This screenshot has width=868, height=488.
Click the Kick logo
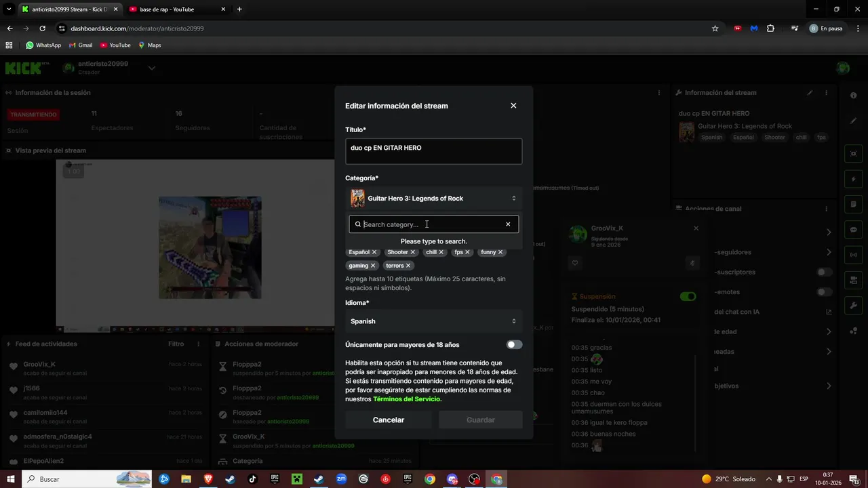point(27,68)
